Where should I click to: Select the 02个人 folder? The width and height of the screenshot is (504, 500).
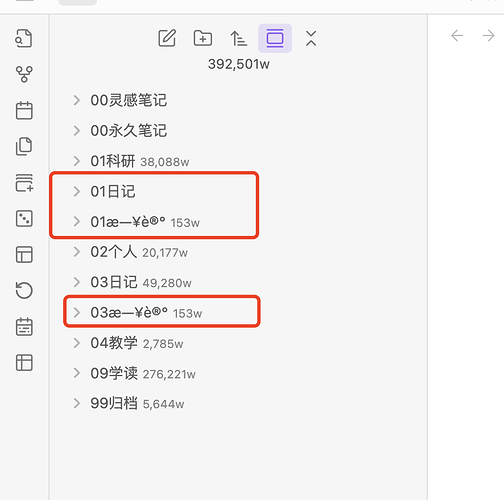139,252
